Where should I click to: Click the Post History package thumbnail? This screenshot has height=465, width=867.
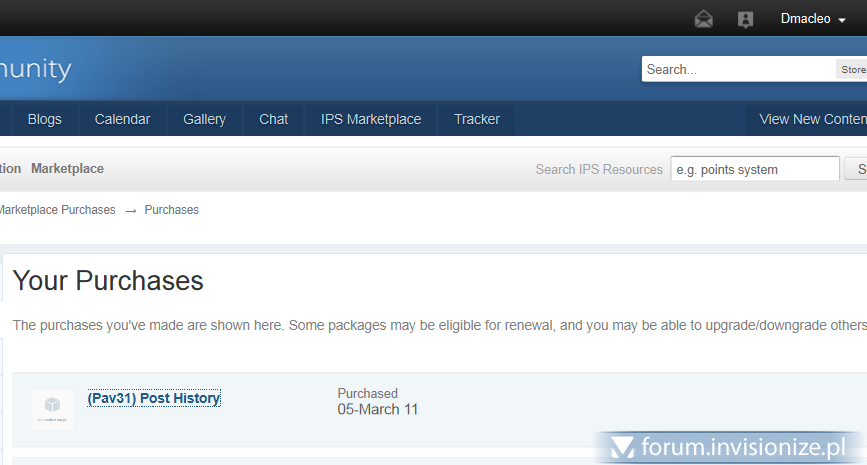52,409
